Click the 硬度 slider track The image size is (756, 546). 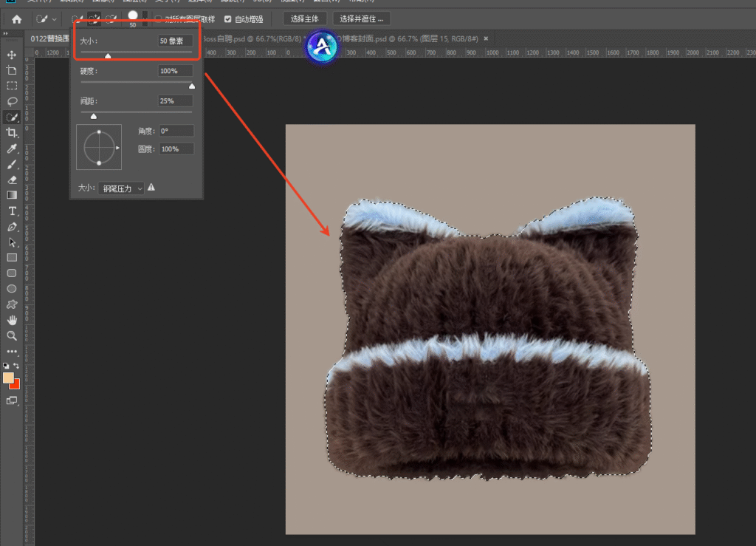tap(136, 82)
